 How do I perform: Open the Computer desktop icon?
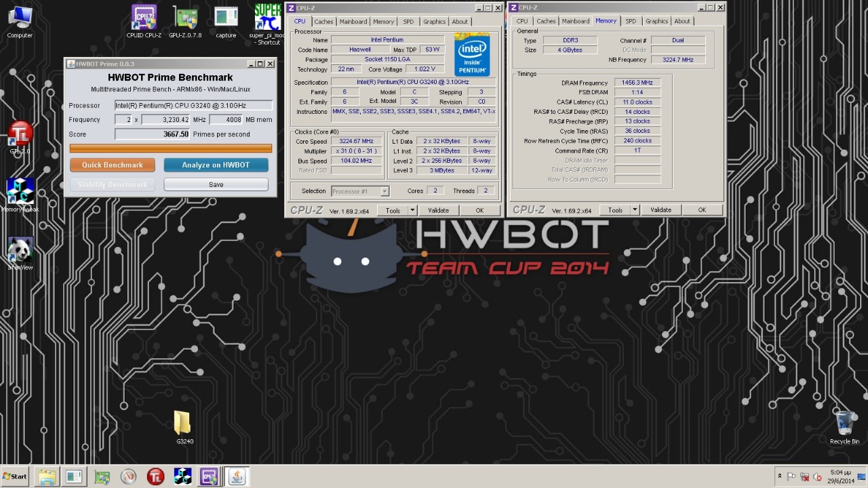pos(20,21)
